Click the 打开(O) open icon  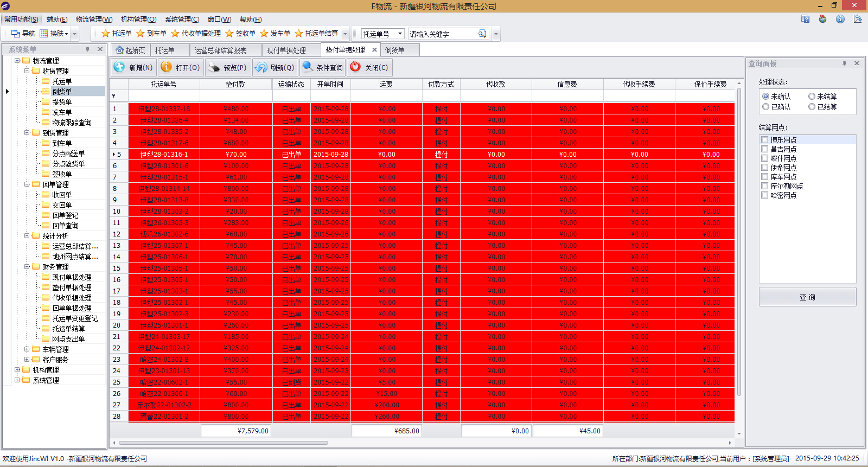coord(167,67)
